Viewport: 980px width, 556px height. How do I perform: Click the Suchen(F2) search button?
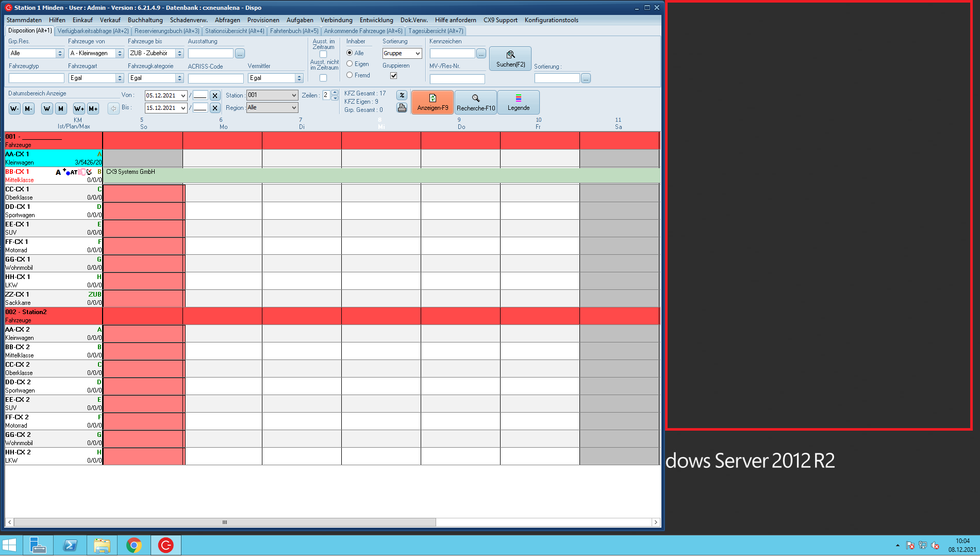click(510, 59)
